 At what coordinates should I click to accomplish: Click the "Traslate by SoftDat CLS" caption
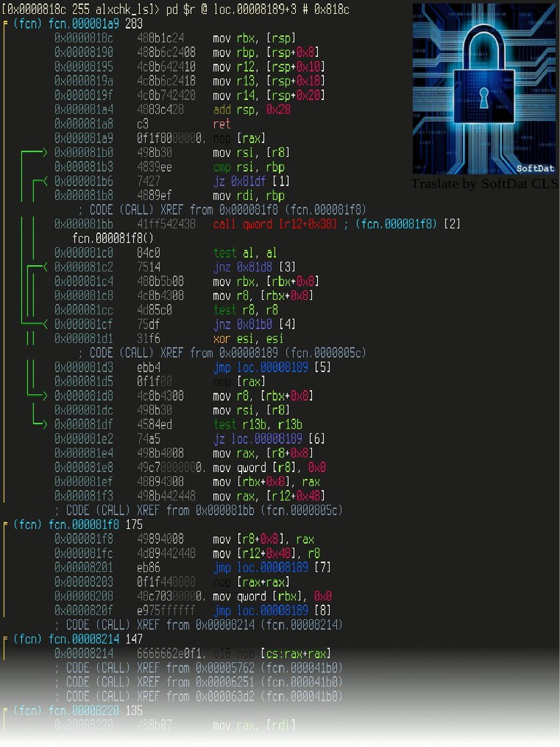(x=484, y=184)
